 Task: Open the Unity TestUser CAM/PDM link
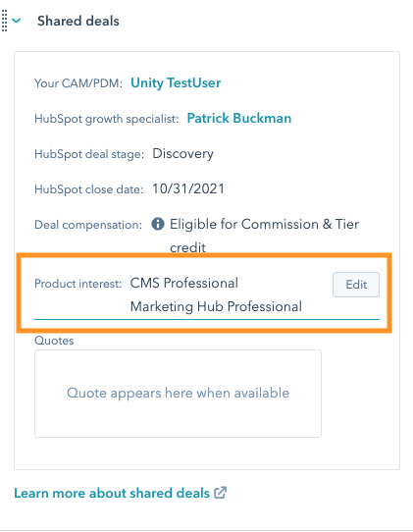(176, 83)
